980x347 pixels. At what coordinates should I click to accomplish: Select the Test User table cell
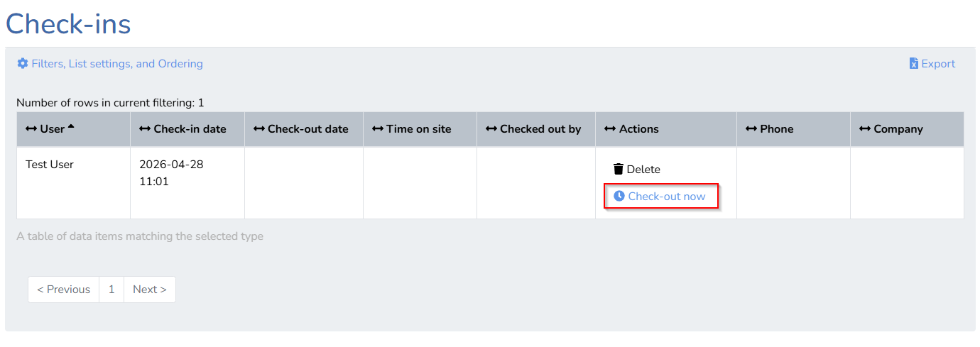coord(74,183)
